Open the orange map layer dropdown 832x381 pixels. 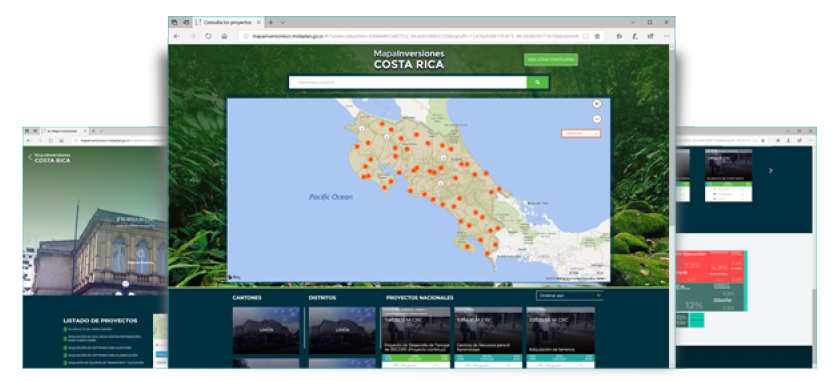(581, 133)
